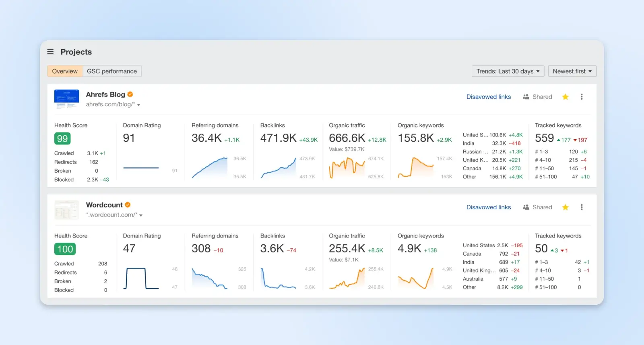The image size is (644, 345).
Task: Click the Shared icon on Wordcount
Action: 526,207
